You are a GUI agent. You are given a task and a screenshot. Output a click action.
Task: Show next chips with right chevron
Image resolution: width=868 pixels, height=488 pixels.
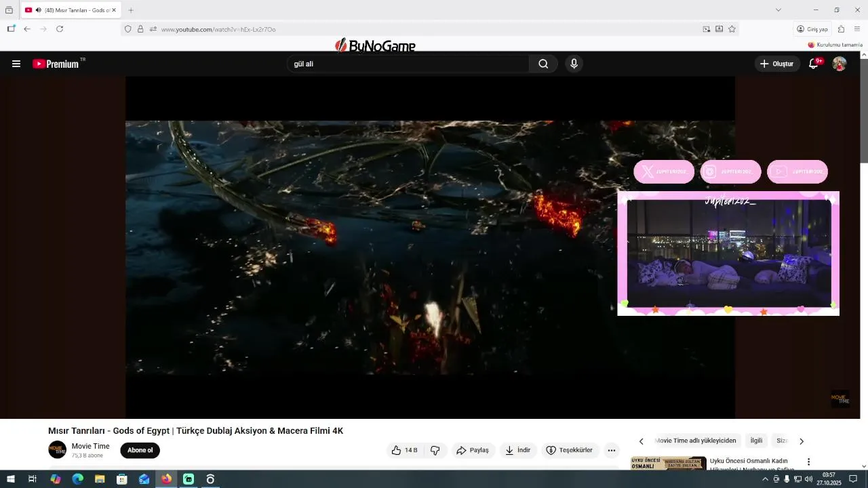click(x=802, y=441)
